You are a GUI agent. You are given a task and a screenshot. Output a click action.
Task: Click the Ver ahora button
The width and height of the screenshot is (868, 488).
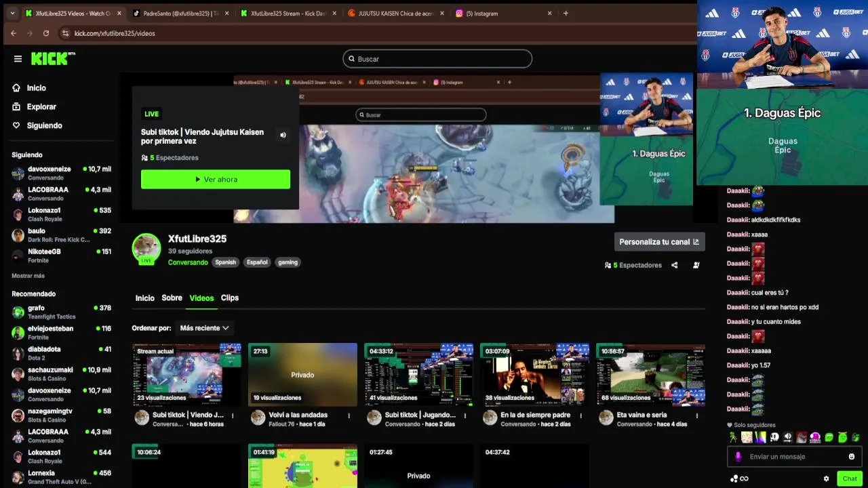pyautogui.click(x=216, y=179)
